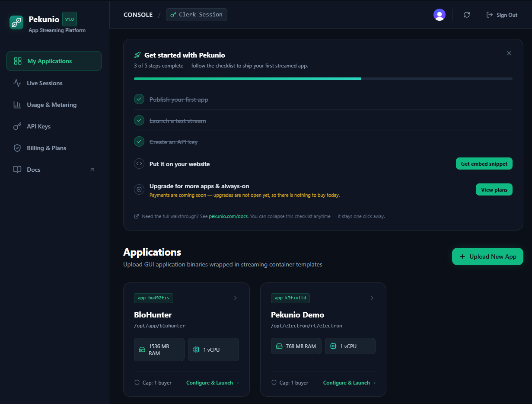Click the CPU icon on BloHunter card
Image resolution: width=532 pixels, height=404 pixels.
[x=196, y=349]
